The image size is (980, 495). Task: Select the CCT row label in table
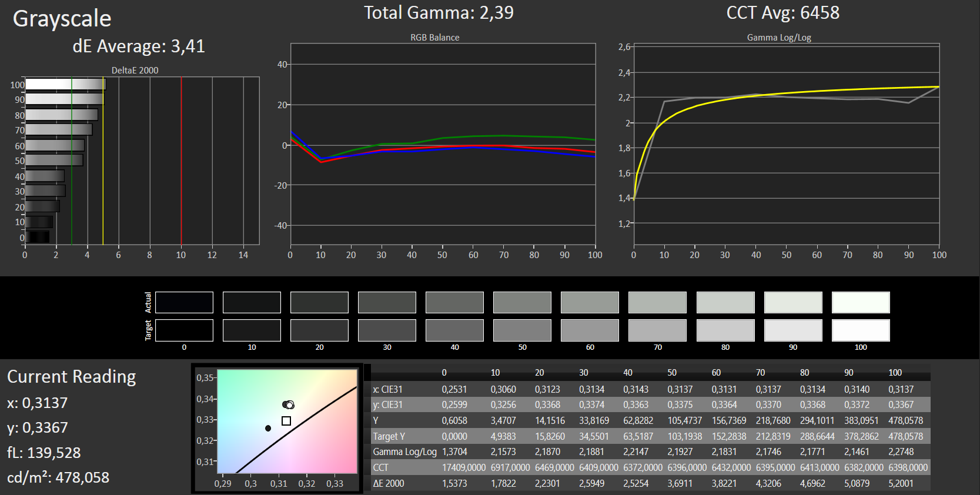[x=381, y=467]
